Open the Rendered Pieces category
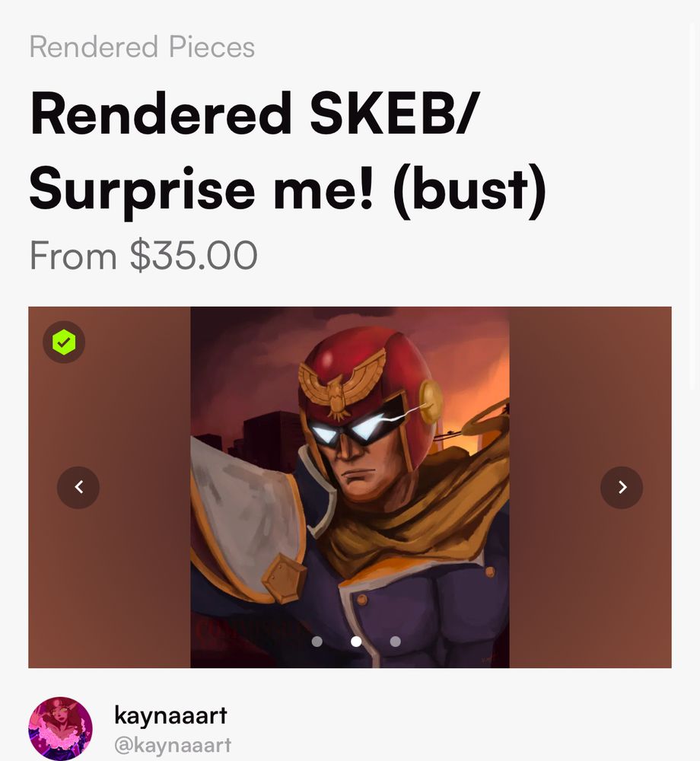 point(142,47)
